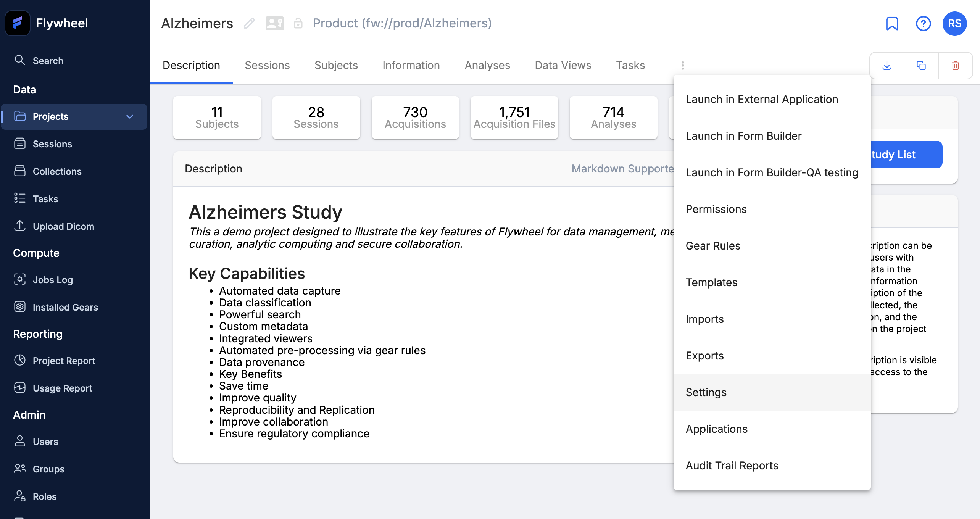Click the red trash delete icon
980x519 pixels.
point(956,66)
